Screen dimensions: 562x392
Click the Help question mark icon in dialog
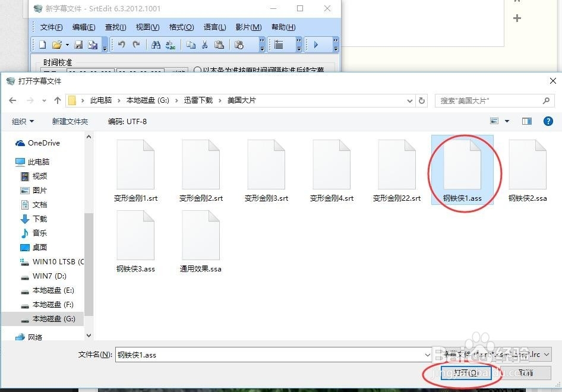[x=547, y=121]
